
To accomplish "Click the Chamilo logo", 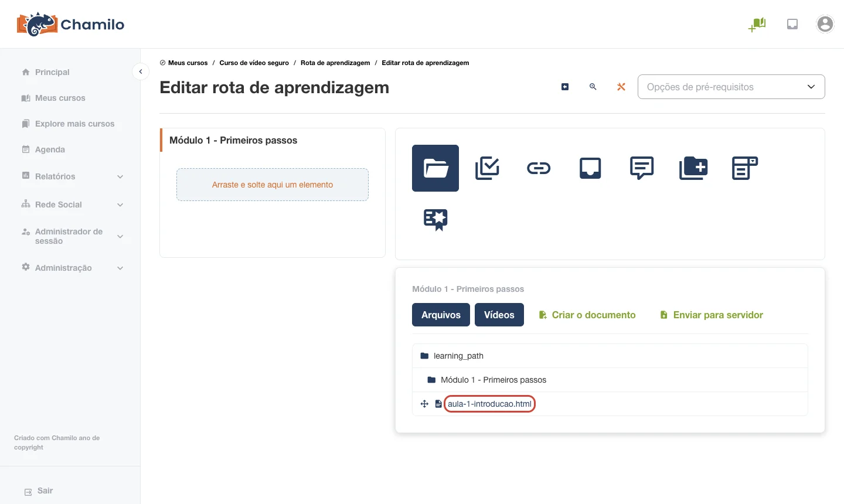I will pyautogui.click(x=70, y=24).
